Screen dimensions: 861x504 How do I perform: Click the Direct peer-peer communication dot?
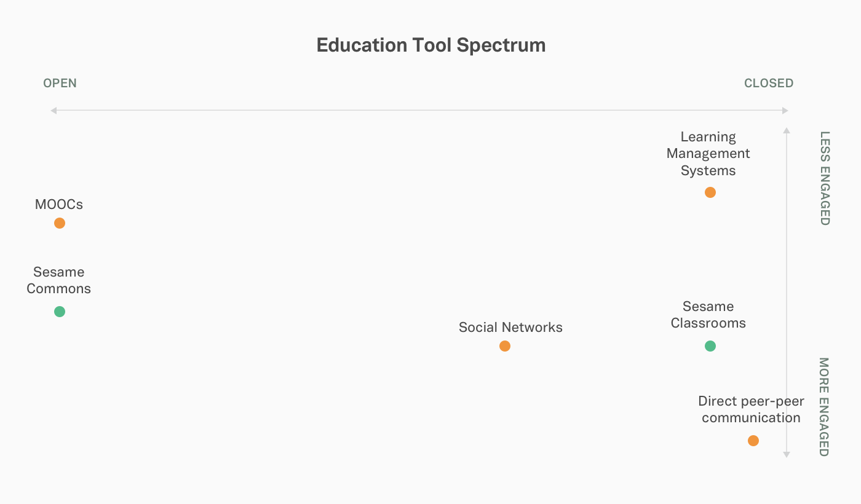tap(753, 441)
